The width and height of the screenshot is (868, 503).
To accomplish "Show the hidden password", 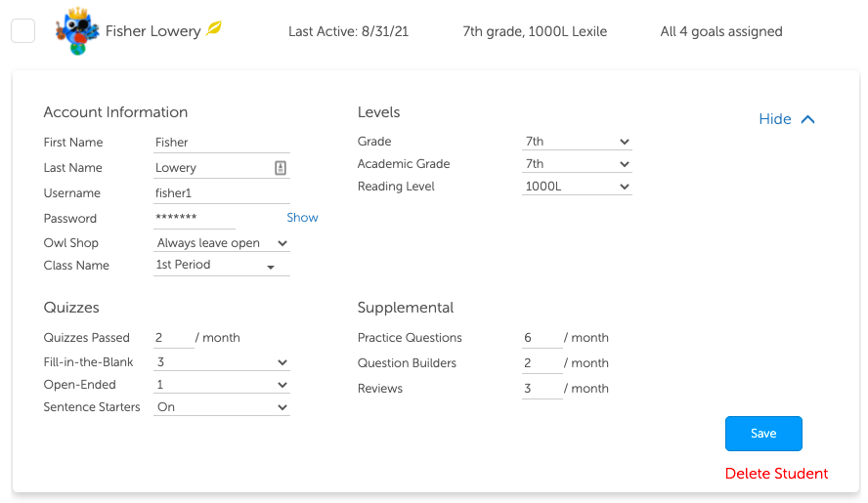I will [302, 218].
